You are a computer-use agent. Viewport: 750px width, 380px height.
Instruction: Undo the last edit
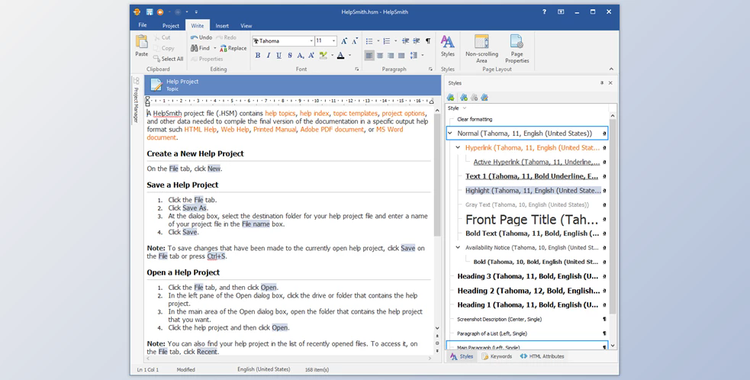(x=201, y=37)
